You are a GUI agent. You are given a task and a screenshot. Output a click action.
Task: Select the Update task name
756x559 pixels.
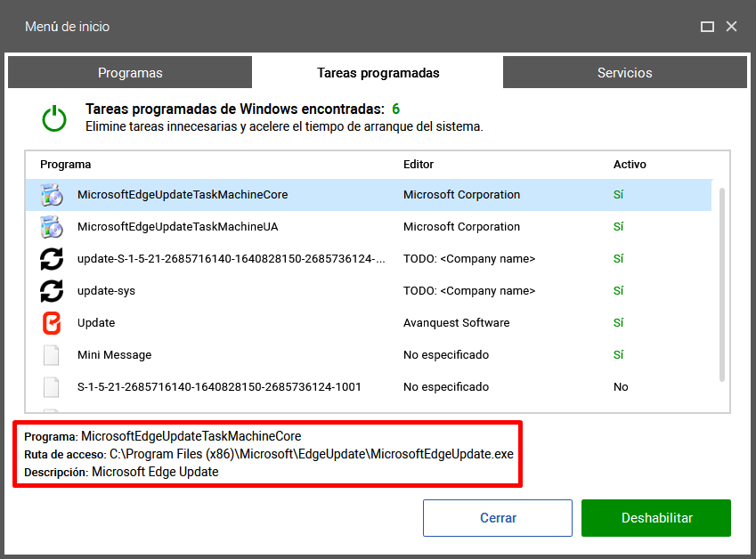coord(96,323)
